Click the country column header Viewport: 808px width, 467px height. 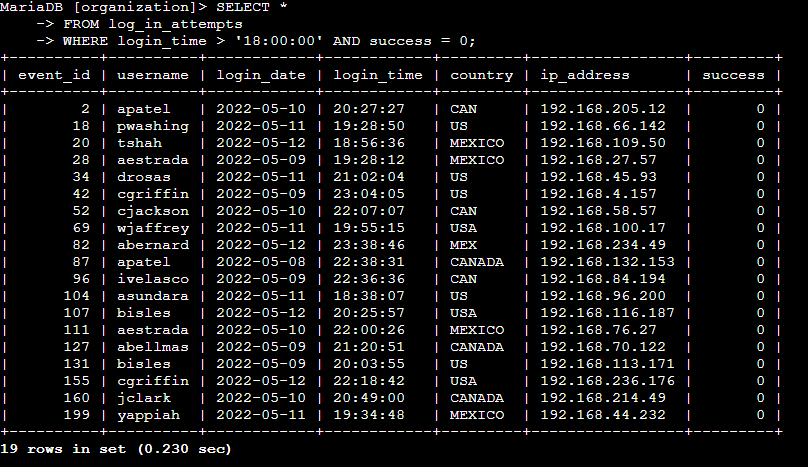coord(481,75)
